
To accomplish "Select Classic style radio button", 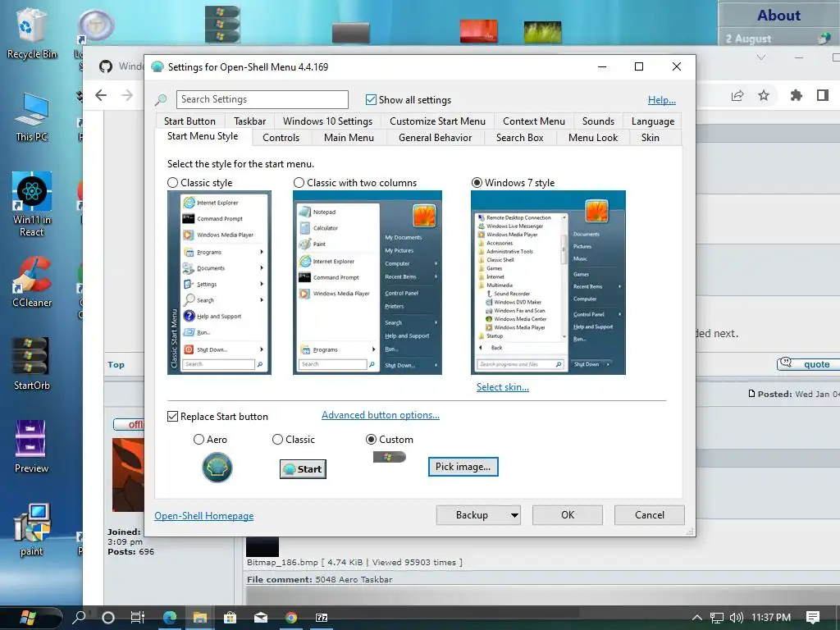I will point(172,183).
